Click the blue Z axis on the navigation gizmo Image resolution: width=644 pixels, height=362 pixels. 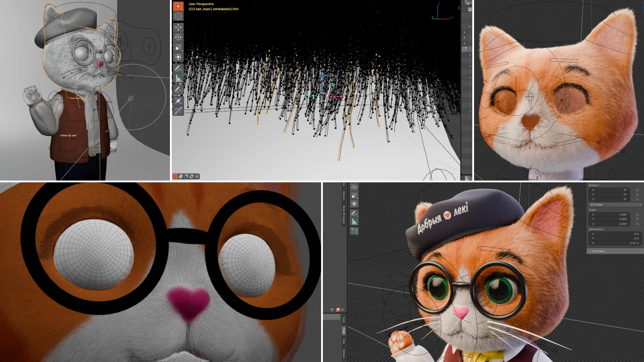438,4
